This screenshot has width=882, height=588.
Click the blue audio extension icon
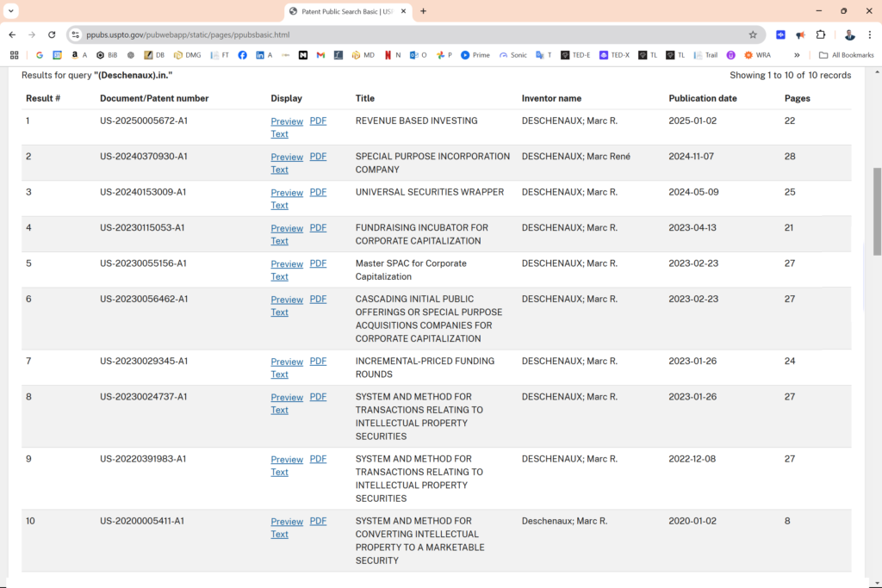(780, 34)
